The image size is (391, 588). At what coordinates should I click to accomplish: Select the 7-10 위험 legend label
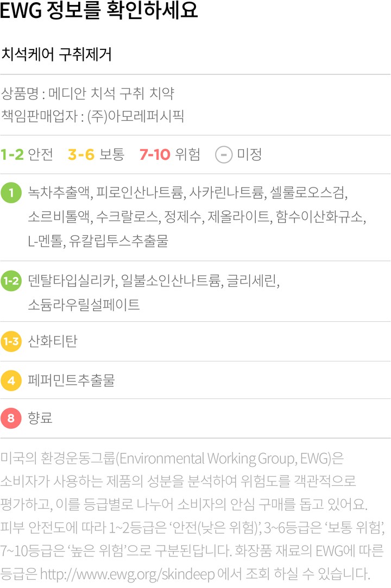tap(169, 155)
